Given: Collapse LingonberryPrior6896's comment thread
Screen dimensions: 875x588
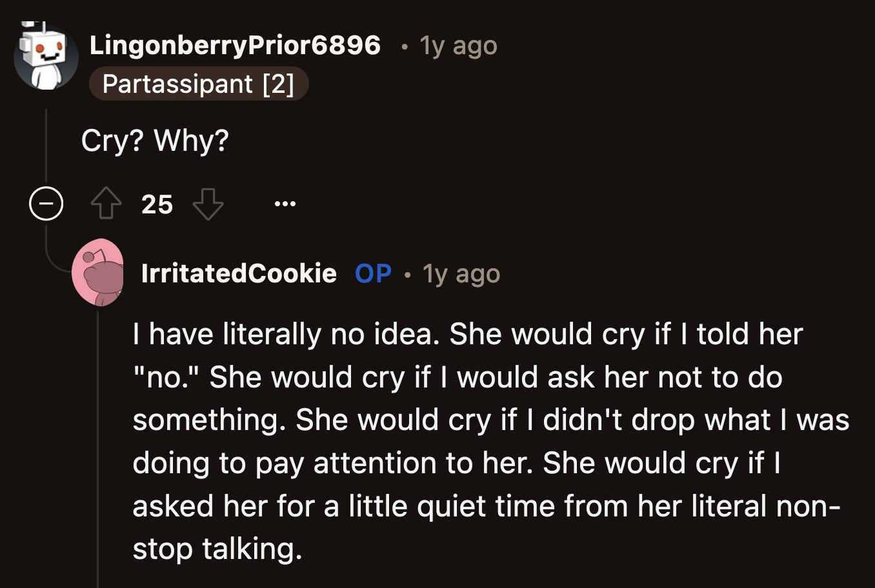Looking at the screenshot, I should click(x=46, y=204).
